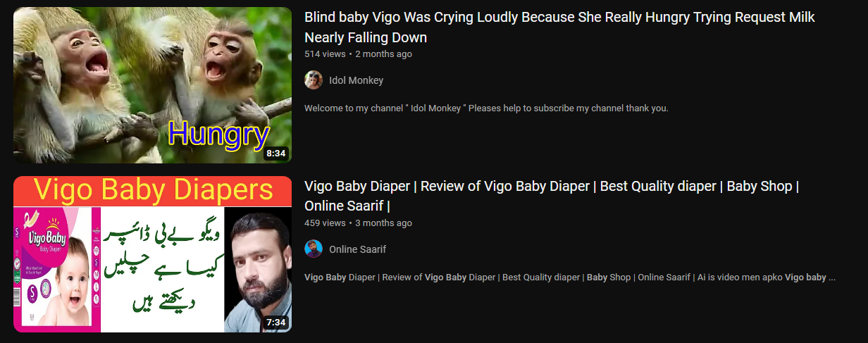This screenshot has width=868, height=343.
Task: Play the crying monkeys video thumbnail
Action: click(x=152, y=85)
